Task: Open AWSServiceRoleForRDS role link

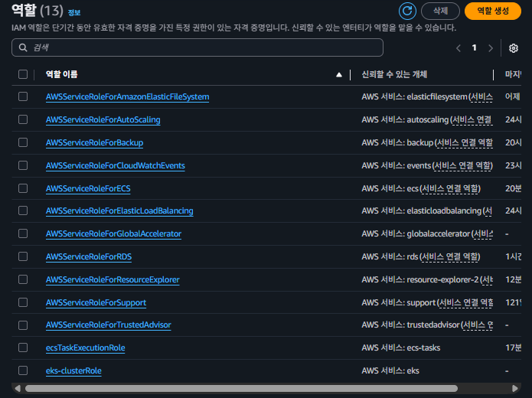Action: coord(89,256)
